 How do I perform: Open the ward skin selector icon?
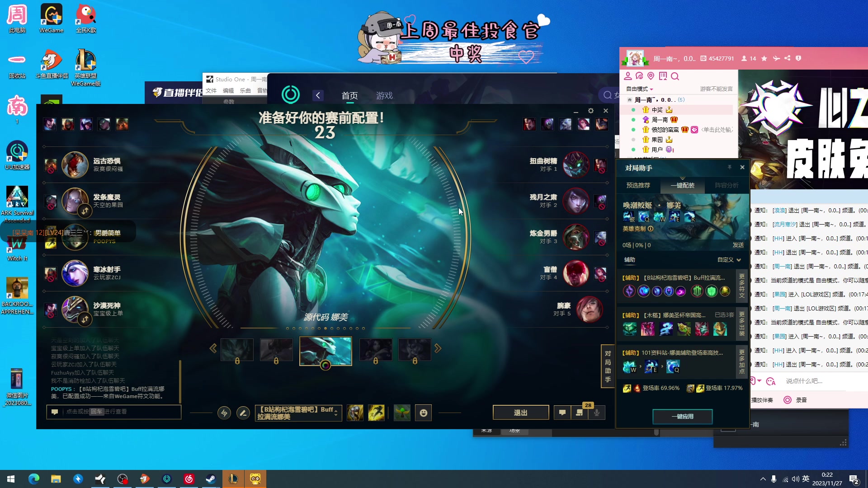402,413
